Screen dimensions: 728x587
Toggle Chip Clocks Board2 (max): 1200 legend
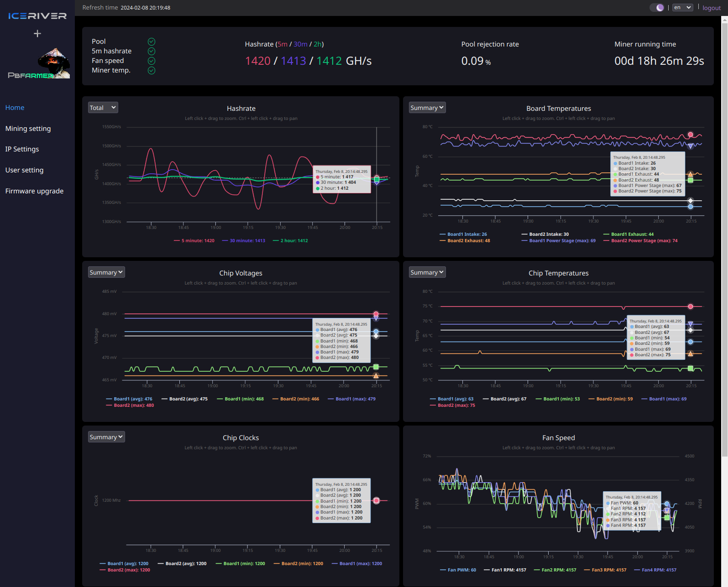pos(125,570)
